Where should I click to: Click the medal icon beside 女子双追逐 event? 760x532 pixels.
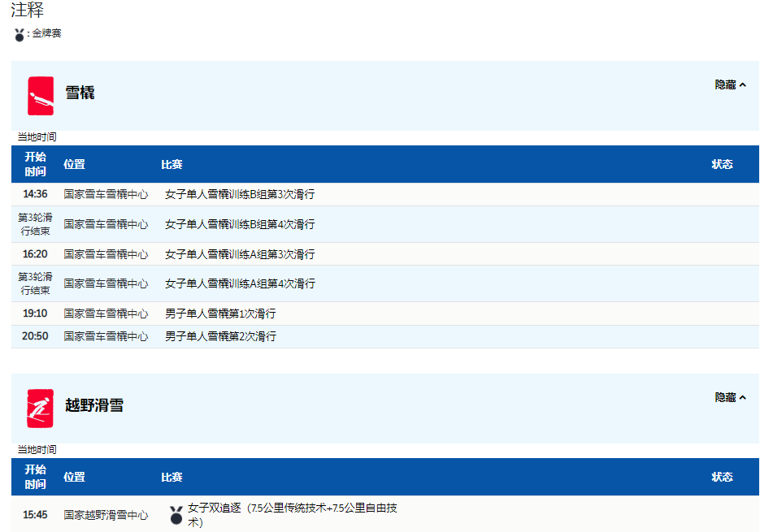(x=176, y=515)
